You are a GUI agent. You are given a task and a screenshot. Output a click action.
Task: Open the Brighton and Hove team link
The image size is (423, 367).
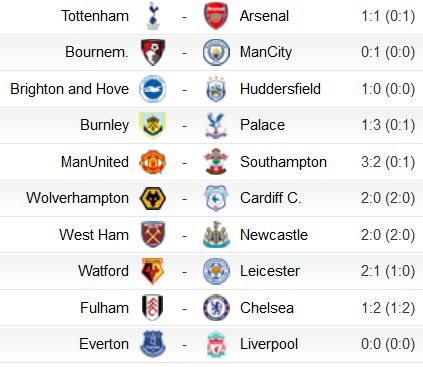[x=69, y=89]
